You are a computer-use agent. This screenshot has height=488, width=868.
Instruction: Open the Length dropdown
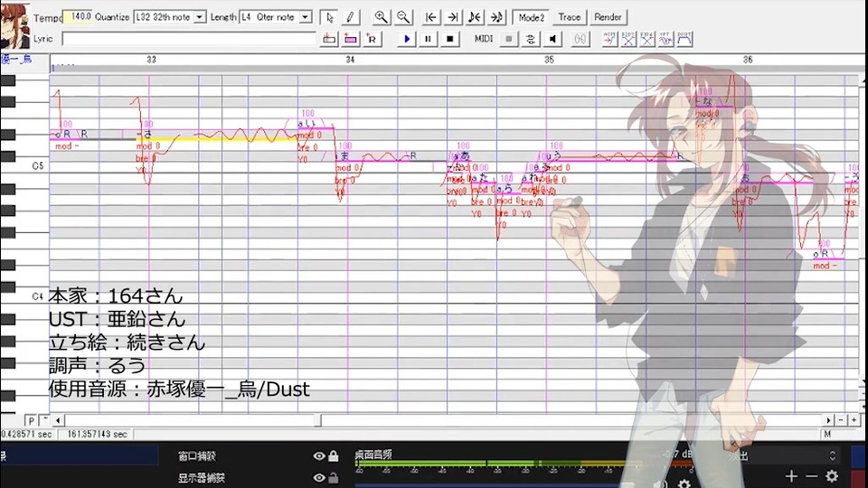[305, 17]
